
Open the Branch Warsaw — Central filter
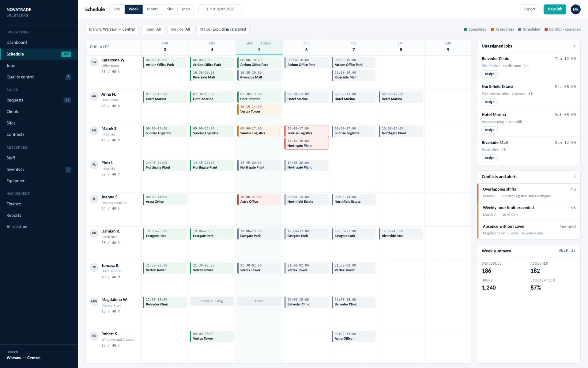112,29
